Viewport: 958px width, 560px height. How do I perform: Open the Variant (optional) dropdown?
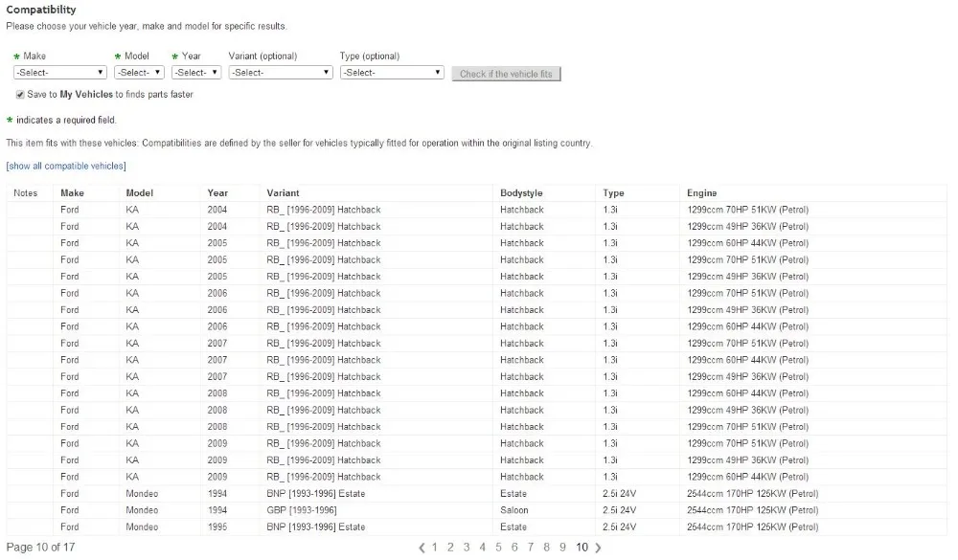coord(281,73)
